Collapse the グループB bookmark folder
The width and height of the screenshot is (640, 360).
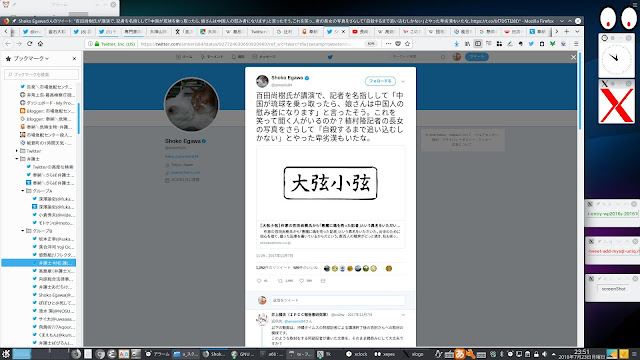[x=23, y=231]
